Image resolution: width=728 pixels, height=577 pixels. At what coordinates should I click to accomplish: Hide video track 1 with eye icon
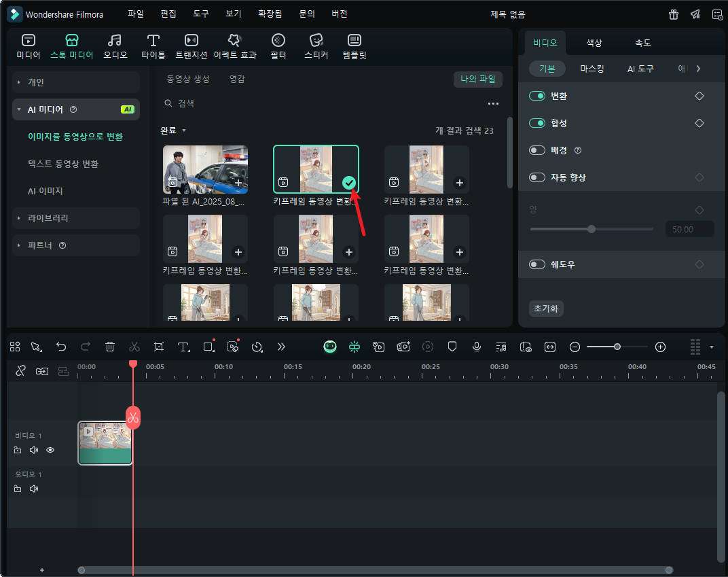click(x=50, y=450)
